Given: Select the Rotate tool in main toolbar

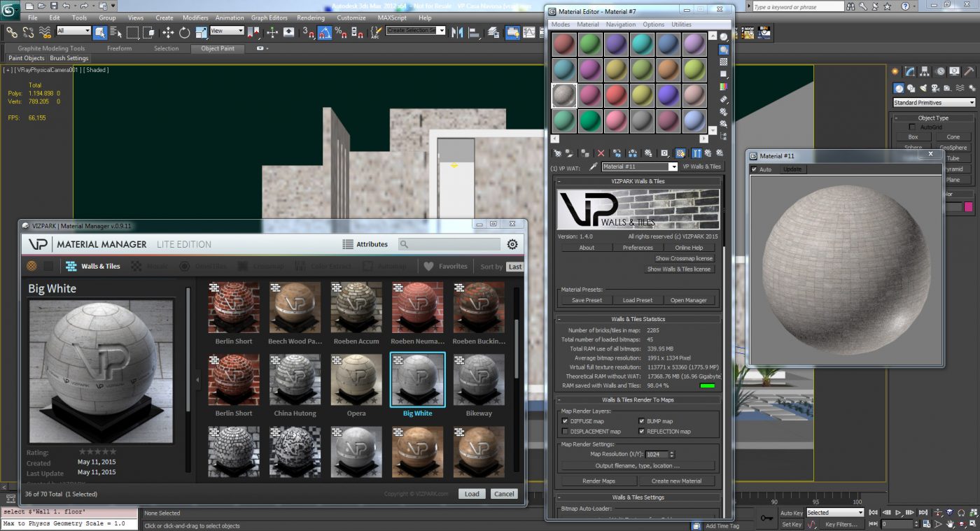Looking at the screenshot, I should (x=185, y=32).
